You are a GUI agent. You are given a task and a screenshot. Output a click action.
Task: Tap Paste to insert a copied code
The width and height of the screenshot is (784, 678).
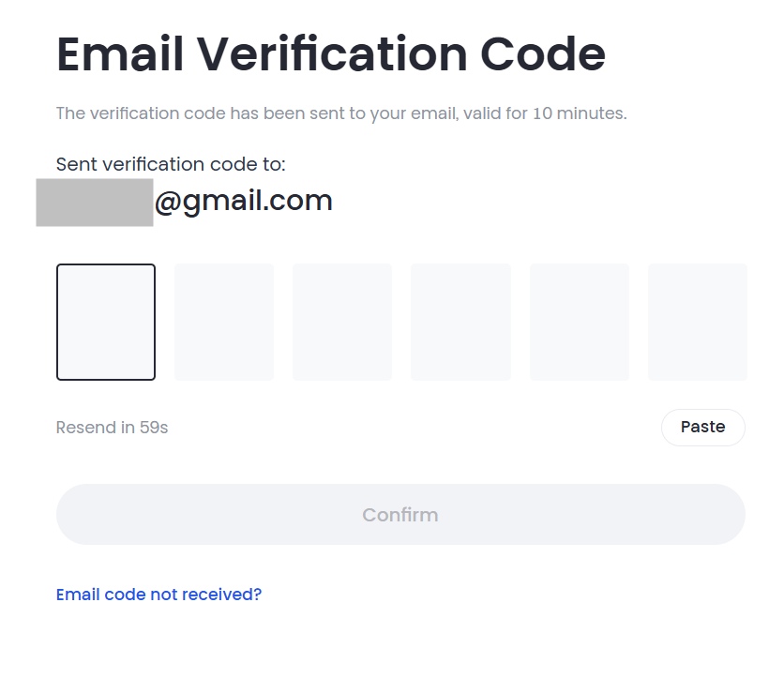point(702,427)
